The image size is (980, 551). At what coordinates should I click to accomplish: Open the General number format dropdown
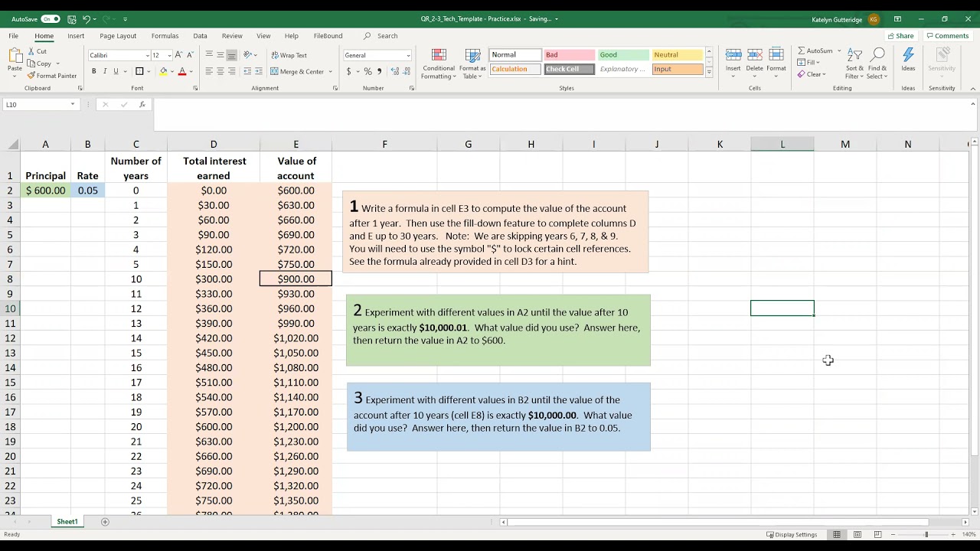408,55
